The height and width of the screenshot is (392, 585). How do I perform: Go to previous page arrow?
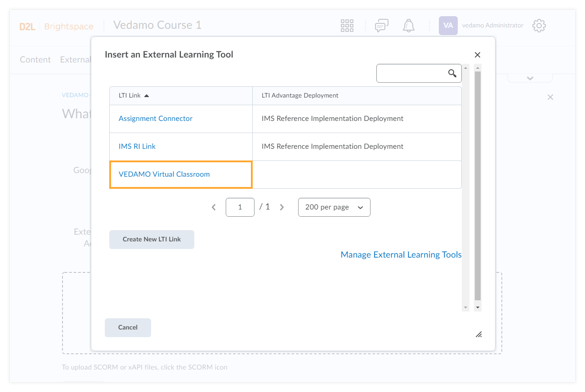[x=214, y=207]
